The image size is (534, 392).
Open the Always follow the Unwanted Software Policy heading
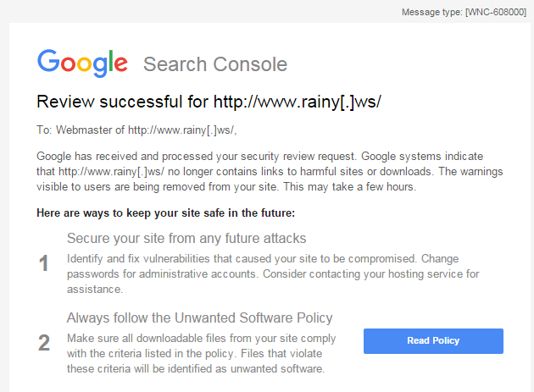tap(199, 317)
